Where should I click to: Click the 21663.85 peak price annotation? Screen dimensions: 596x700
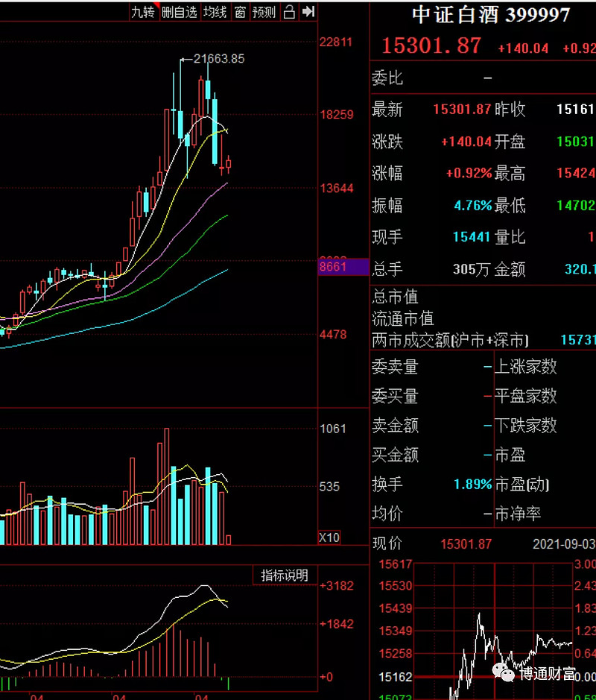(218, 59)
